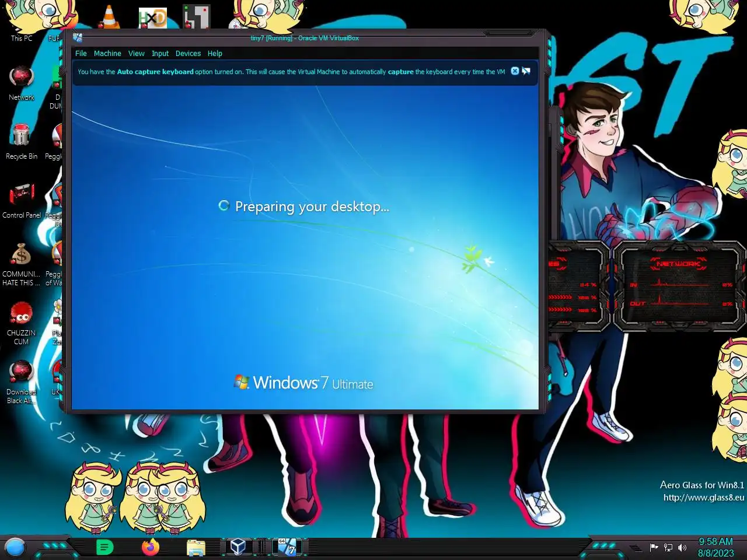Open the Devices menu
The height and width of the screenshot is (560, 747).
188,53
